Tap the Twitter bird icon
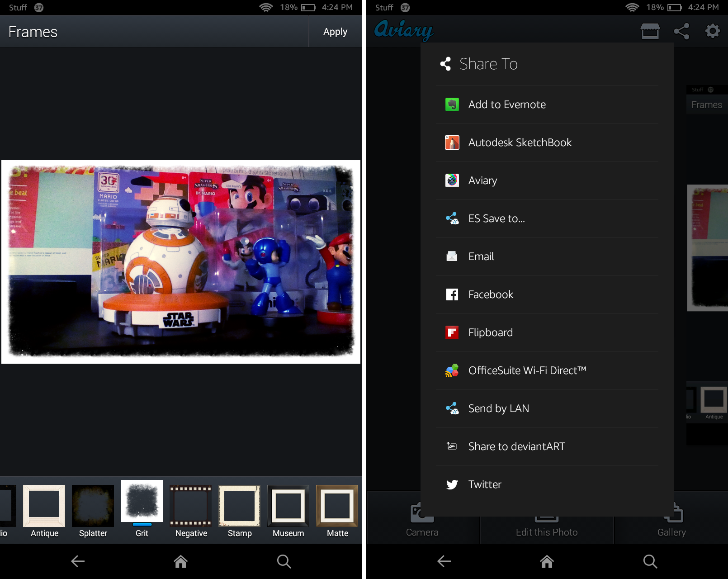The height and width of the screenshot is (579, 728). point(452,484)
